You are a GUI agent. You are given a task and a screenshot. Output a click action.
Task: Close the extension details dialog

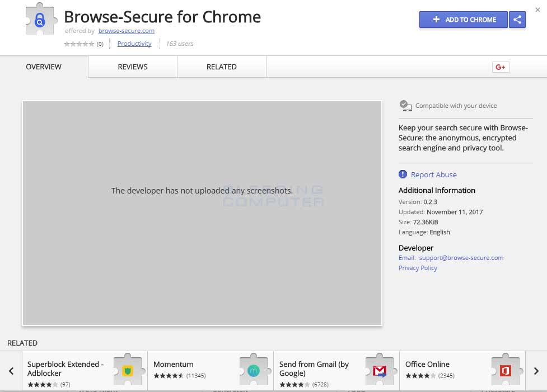click(x=537, y=10)
